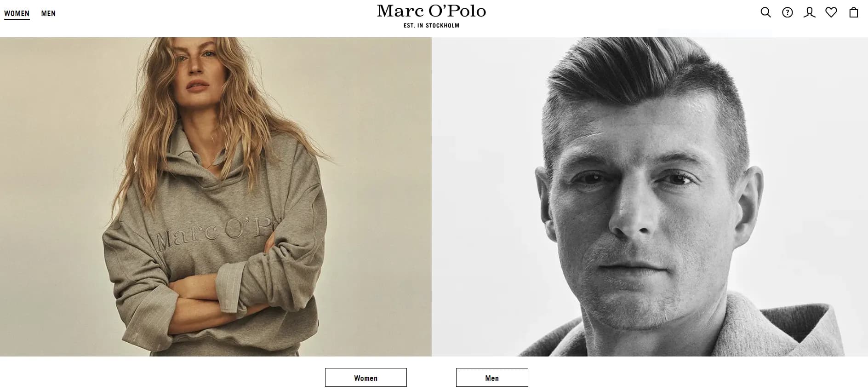Click the EST. IN STOCKHOLM tagline
This screenshot has width=868, height=391.
431,26
